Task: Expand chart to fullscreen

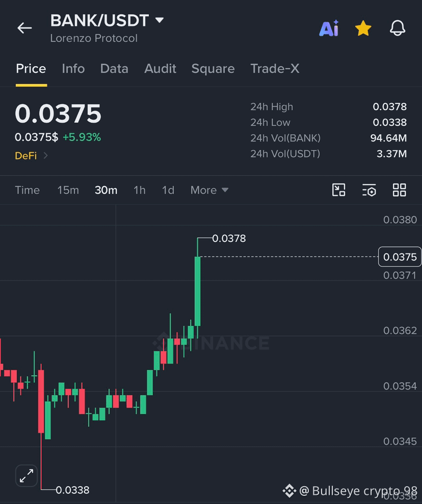Action: click(x=27, y=475)
